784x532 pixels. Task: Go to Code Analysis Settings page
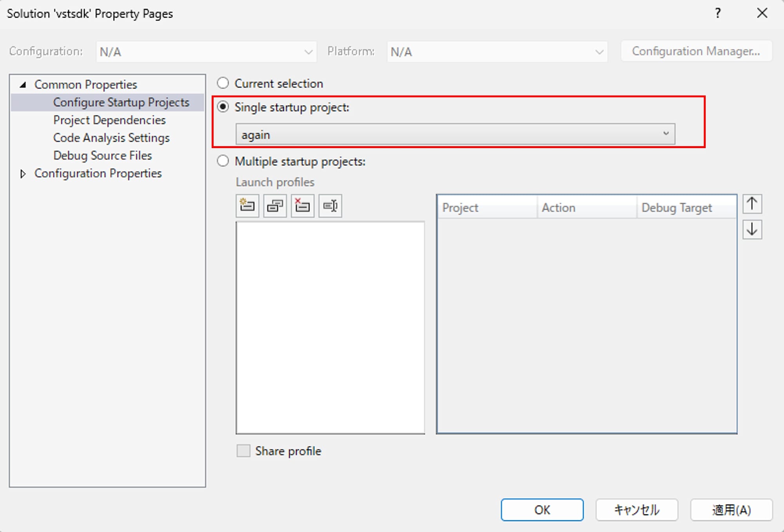(111, 138)
